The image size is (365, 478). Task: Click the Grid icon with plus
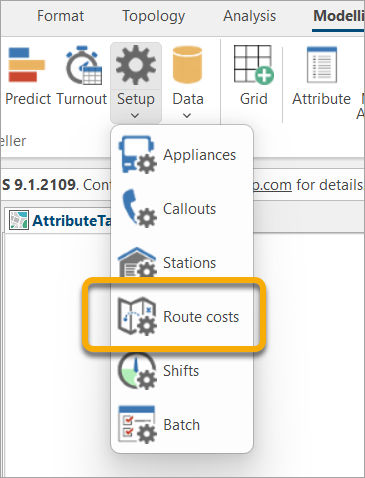coord(254,64)
